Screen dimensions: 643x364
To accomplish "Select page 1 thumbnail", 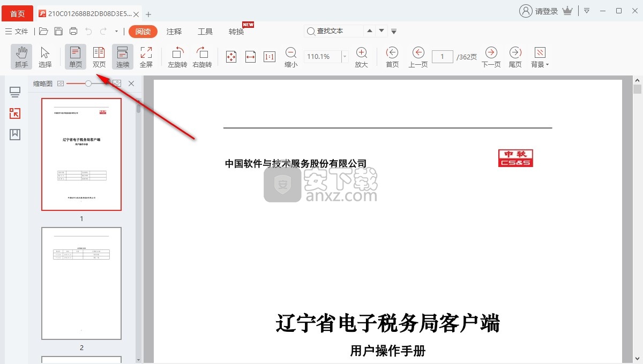I will pyautogui.click(x=81, y=154).
